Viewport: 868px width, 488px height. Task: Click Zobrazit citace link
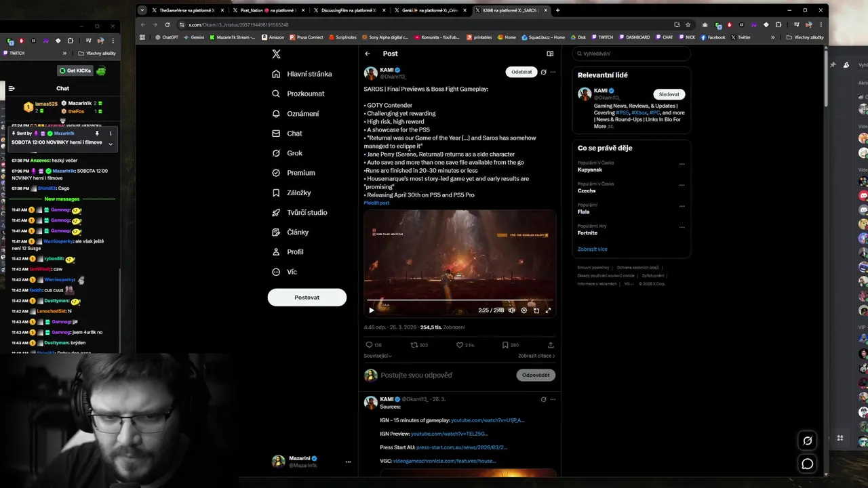point(536,356)
